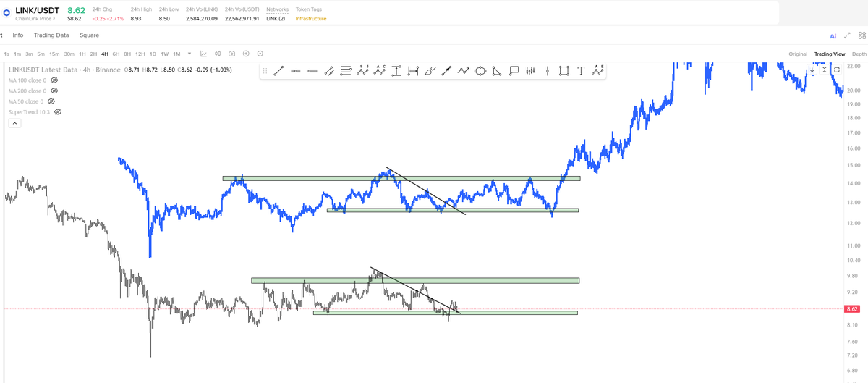Select the polyline path tool
868x383 pixels.
click(464, 71)
